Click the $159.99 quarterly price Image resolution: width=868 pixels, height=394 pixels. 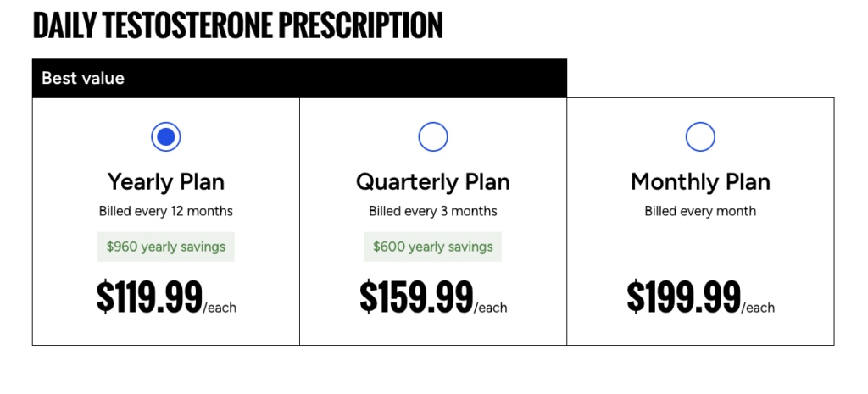pos(416,297)
